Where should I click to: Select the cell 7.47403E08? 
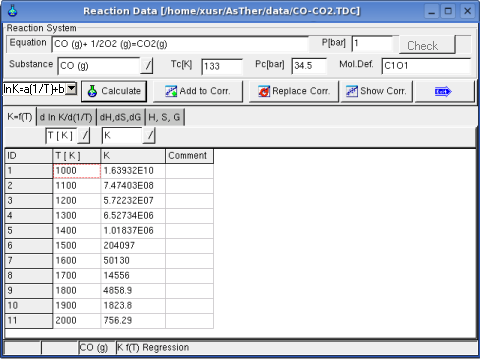pyautogui.click(x=133, y=186)
